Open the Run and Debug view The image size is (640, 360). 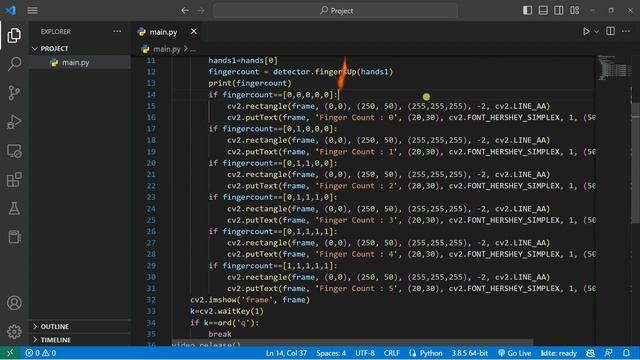(14, 122)
